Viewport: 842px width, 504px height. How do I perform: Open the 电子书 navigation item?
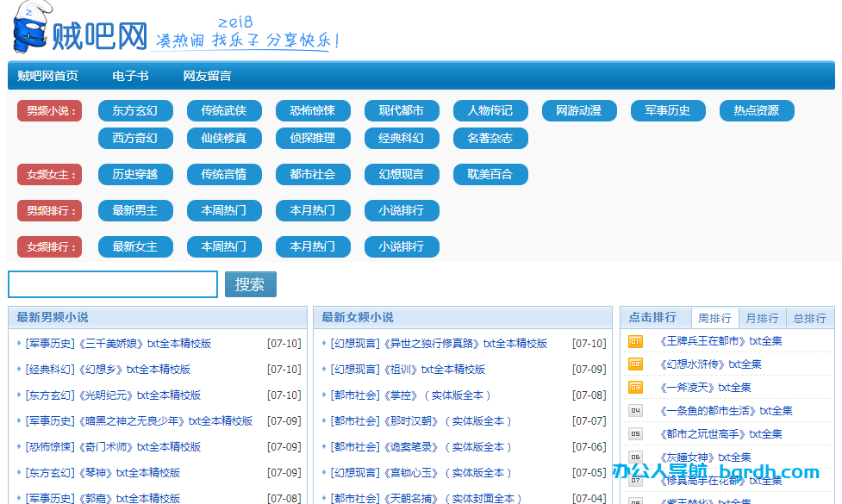click(130, 76)
